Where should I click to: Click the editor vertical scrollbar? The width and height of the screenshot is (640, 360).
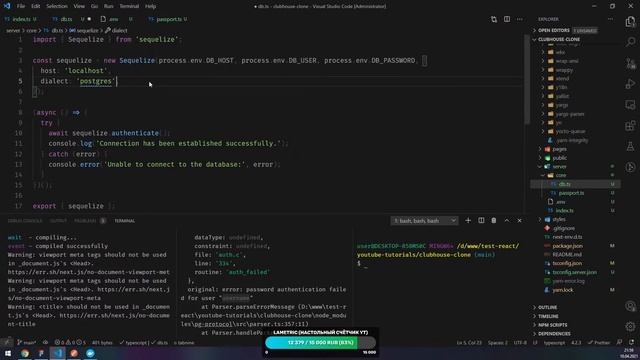[527, 80]
